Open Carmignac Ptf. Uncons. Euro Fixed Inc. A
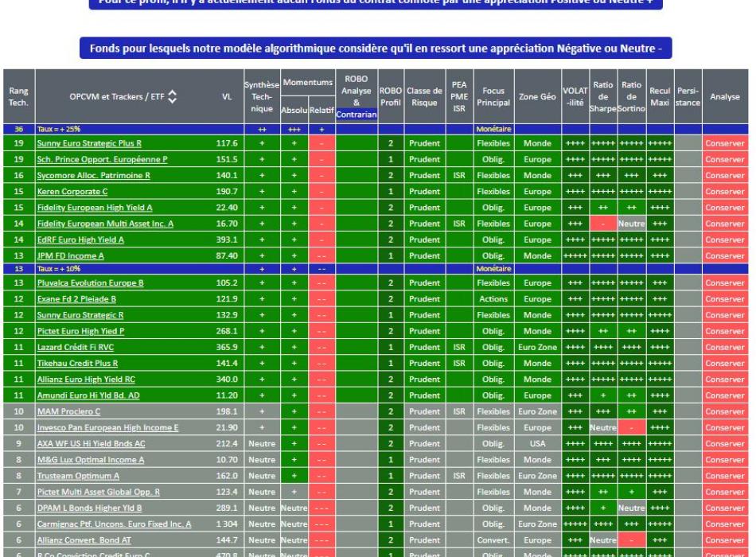This screenshot has width=756, height=557. pos(115,524)
